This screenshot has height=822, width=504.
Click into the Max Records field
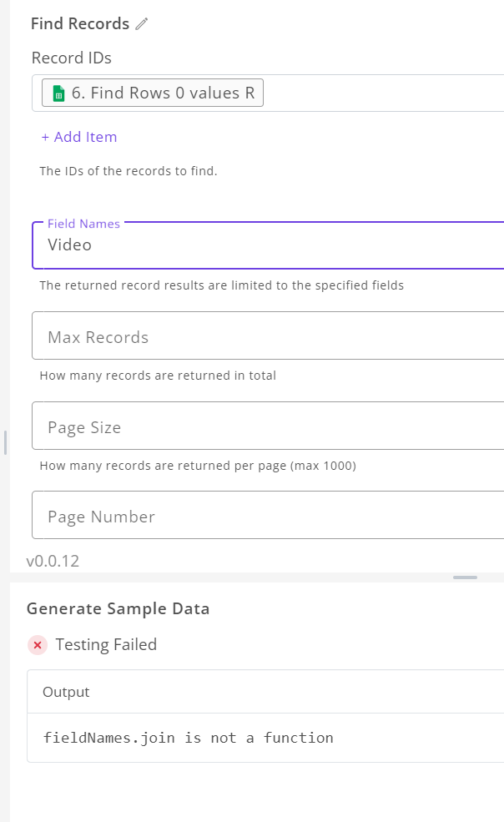click(x=268, y=335)
